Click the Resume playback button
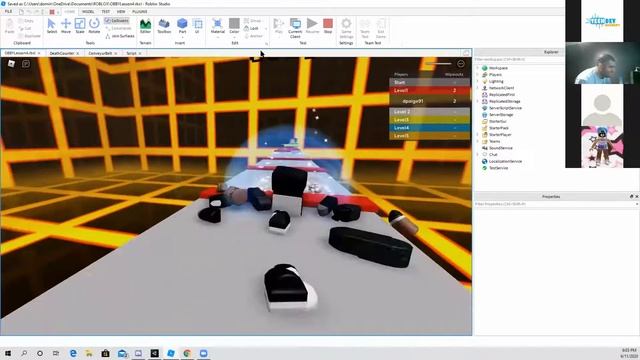 pos(312,26)
